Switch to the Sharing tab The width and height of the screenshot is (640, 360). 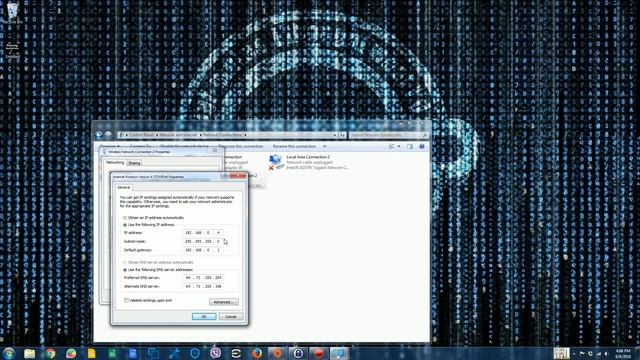134,163
